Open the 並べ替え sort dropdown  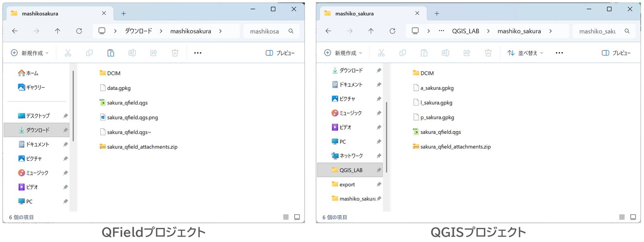(x=525, y=53)
